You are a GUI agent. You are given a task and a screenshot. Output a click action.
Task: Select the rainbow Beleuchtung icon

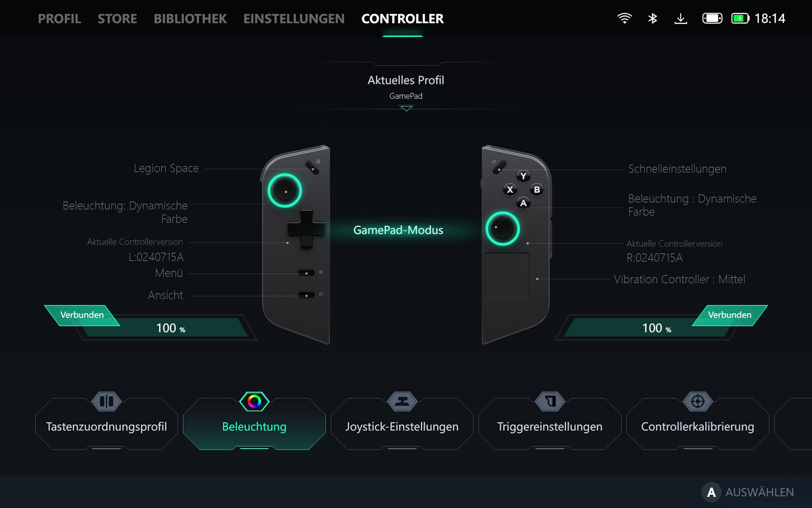point(254,401)
